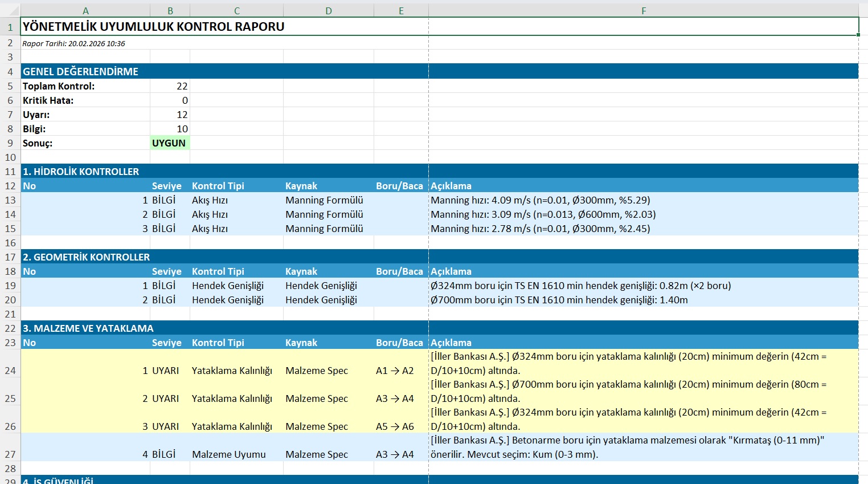868x484 pixels.
Task: Select column A header
Action: 85,11
